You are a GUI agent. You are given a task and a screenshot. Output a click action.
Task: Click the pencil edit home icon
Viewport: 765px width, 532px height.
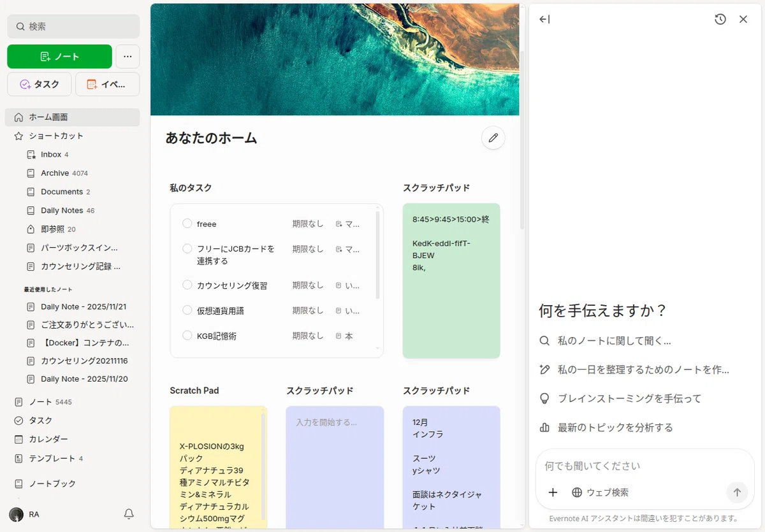[x=493, y=138]
